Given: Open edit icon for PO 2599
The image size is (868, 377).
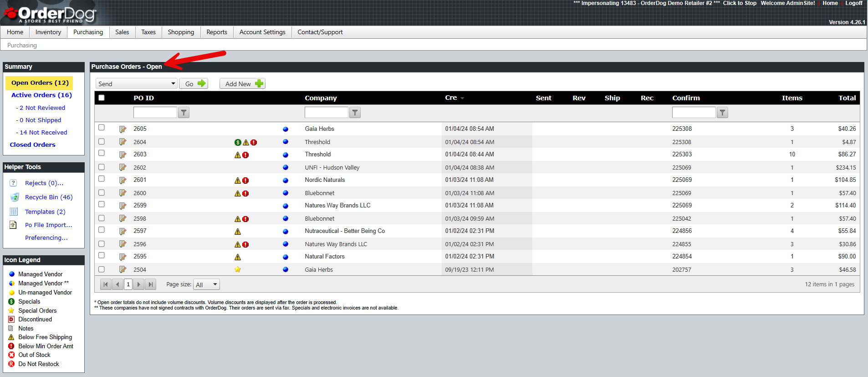Looking at the screenshot, I should 123,206.
